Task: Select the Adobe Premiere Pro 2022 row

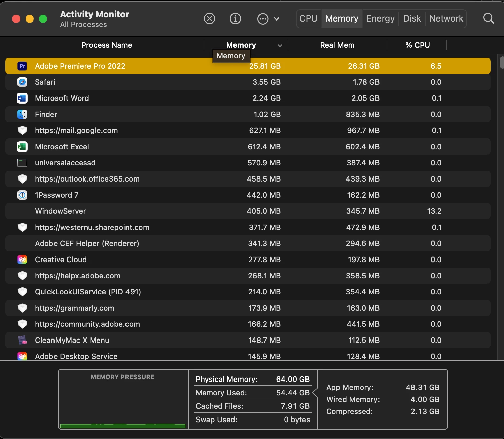Action: 248,66
